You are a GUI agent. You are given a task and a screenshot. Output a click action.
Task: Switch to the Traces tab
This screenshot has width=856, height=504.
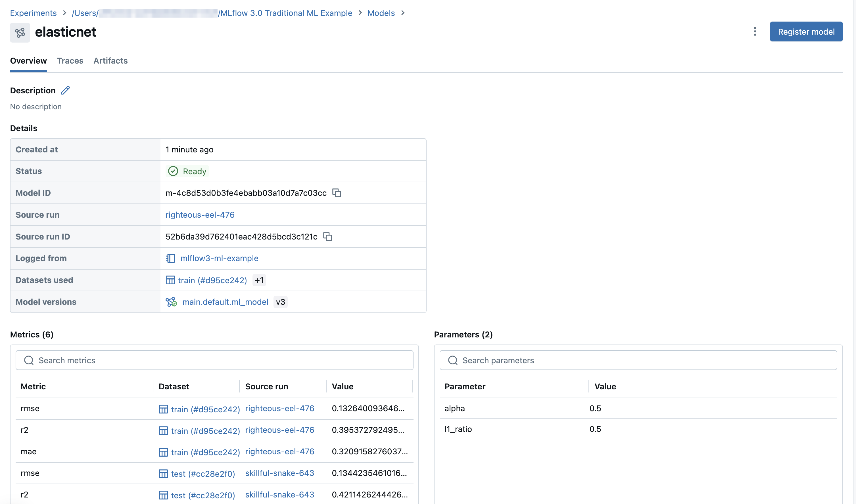point(70,60)
